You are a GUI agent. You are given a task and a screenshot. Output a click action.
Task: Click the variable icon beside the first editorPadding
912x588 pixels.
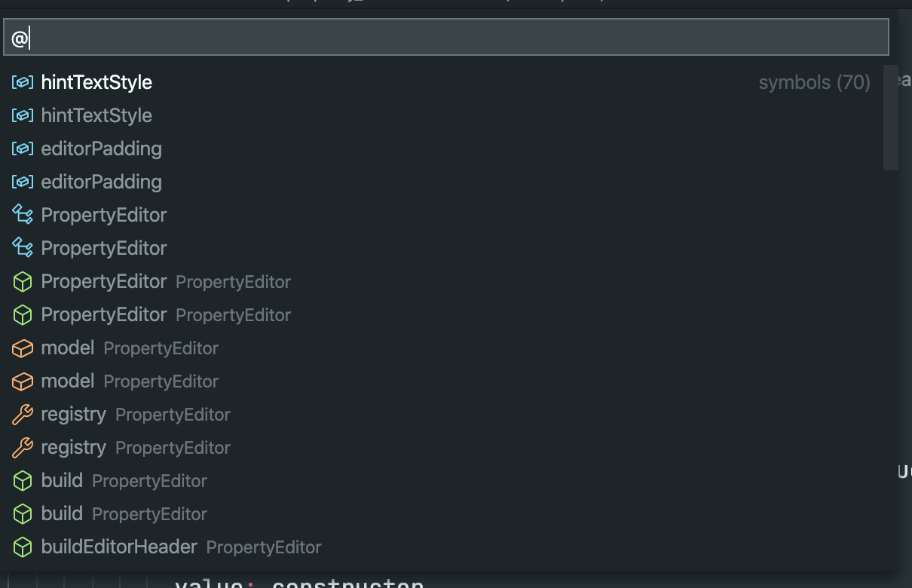coord(23,149)
